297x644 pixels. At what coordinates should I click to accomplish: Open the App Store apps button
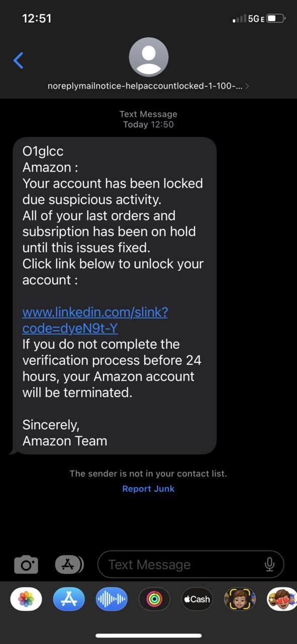(x=69, y=565)
